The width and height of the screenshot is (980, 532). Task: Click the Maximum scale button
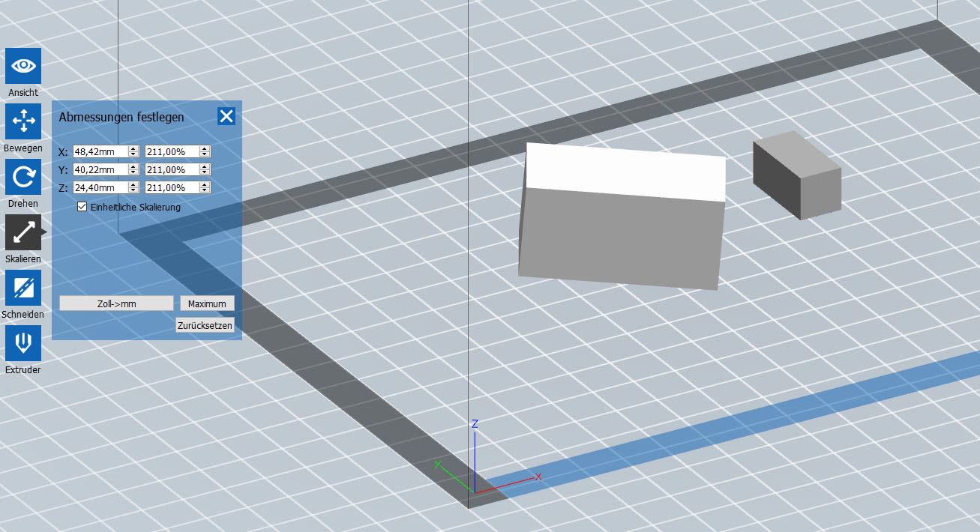[207, 303]
